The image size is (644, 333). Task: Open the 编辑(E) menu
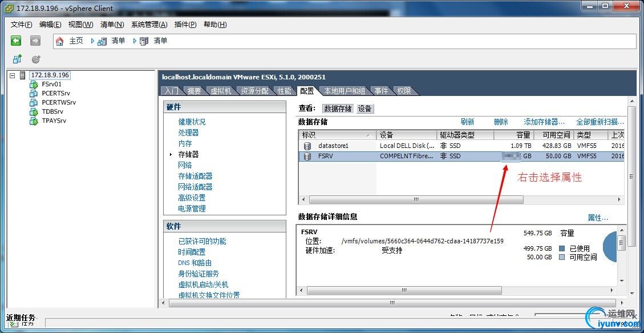coord(50,25)
